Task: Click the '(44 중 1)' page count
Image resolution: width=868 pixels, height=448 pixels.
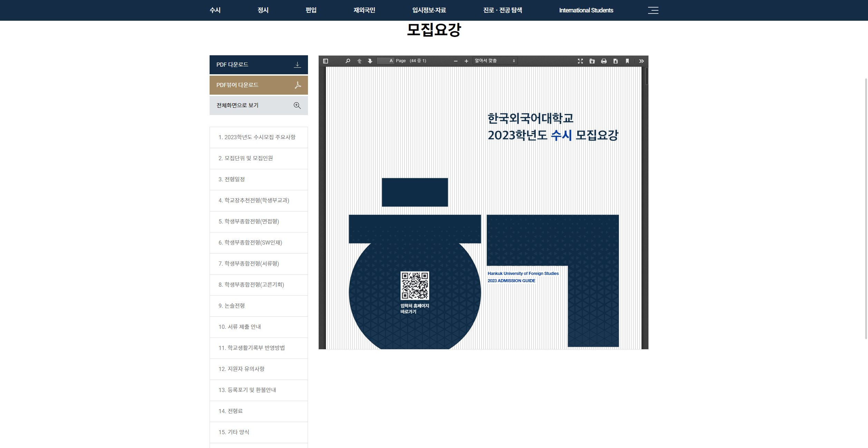Action: [x=418, y=61]
